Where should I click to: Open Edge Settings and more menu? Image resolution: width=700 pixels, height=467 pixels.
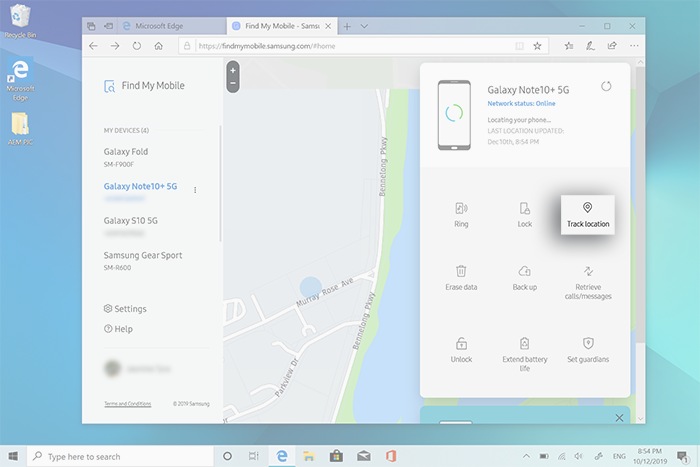point(634,46)
